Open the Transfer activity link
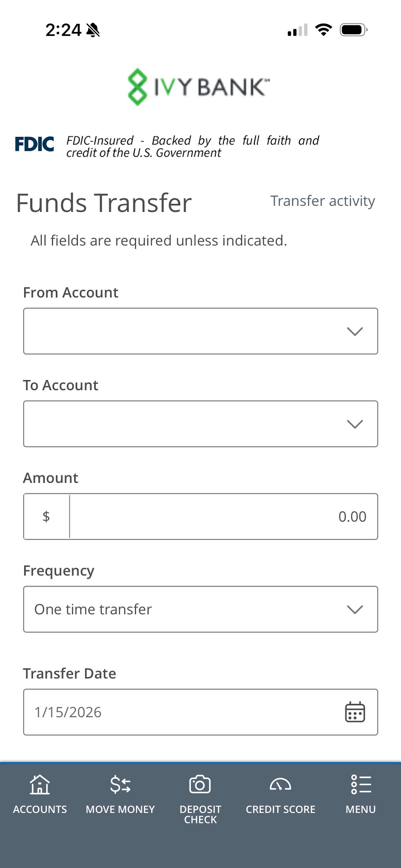 click(x=323, y=201)
